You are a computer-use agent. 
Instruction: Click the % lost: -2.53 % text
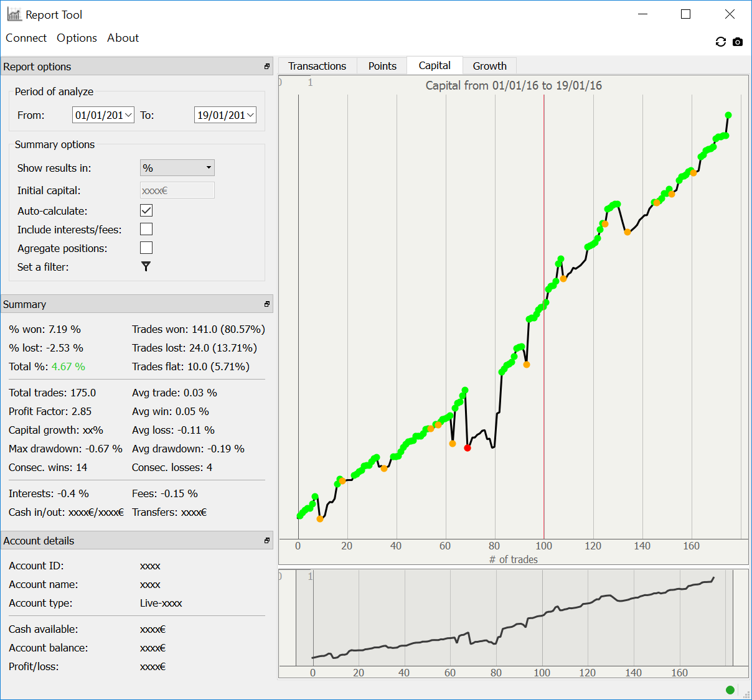[x=46, y=348]
